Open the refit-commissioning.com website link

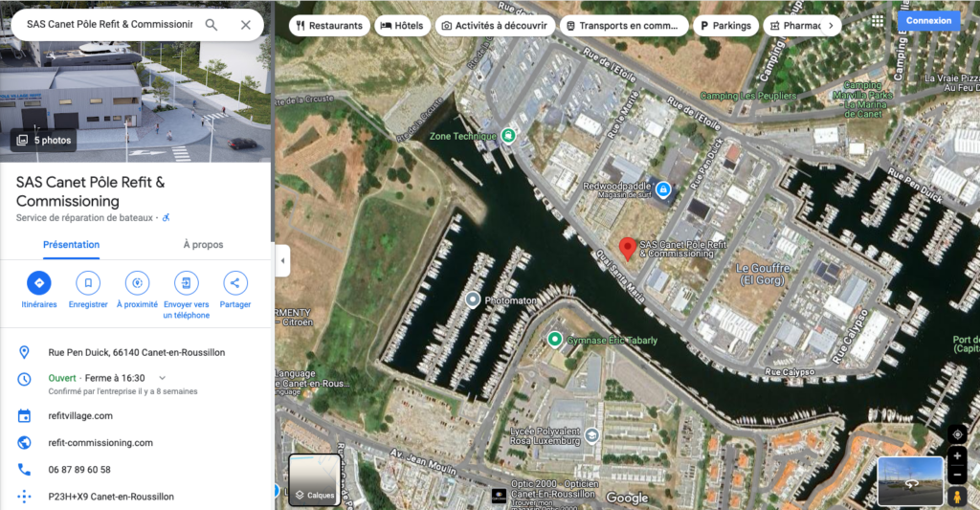pyautogui.click(x=100, y=442)
